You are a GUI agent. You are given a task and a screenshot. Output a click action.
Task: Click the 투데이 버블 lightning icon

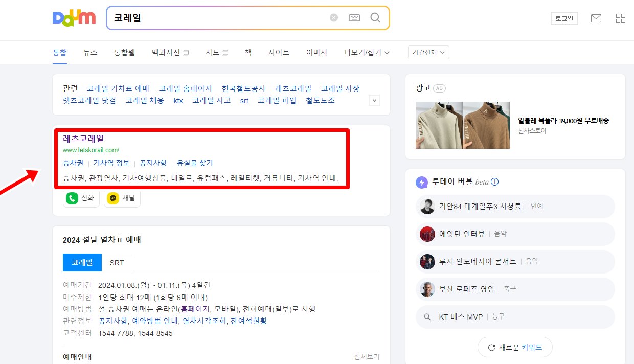422,182
